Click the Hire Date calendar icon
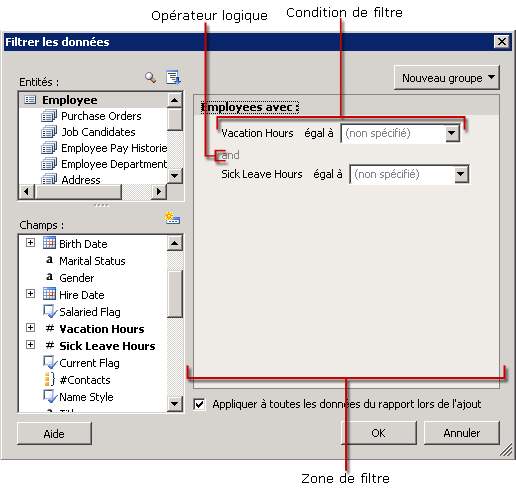Viewport: 516px width, 490px height. click(49, 294)
